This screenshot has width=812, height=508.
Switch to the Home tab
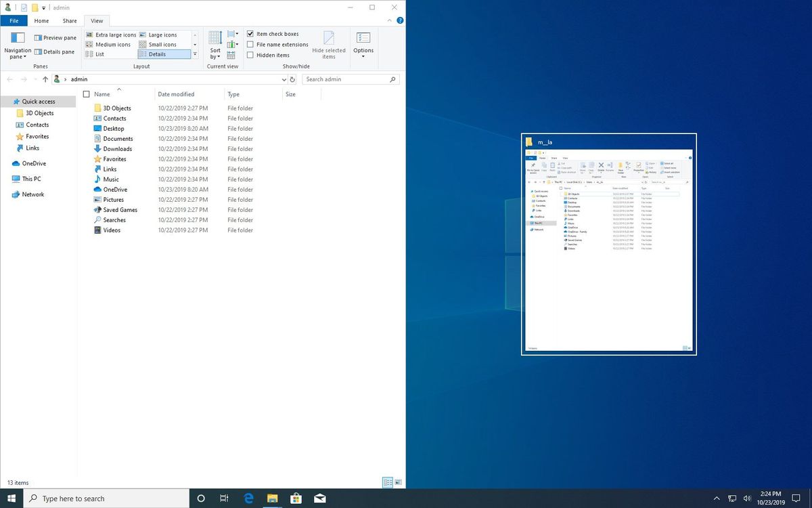pyautogui.click(x=41, y=20)
